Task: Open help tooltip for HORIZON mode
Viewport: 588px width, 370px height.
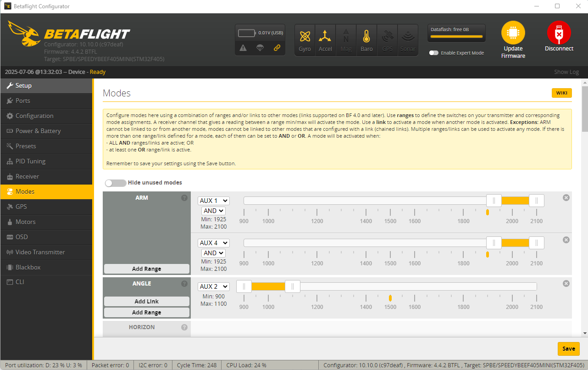Action: pyautogui.click(x=184, y=327)
